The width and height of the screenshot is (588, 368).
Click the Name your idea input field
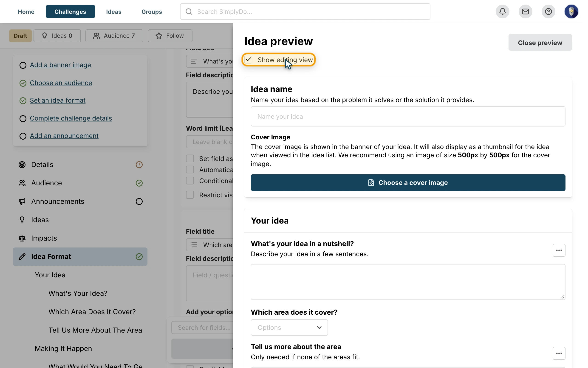coord(408,117)
